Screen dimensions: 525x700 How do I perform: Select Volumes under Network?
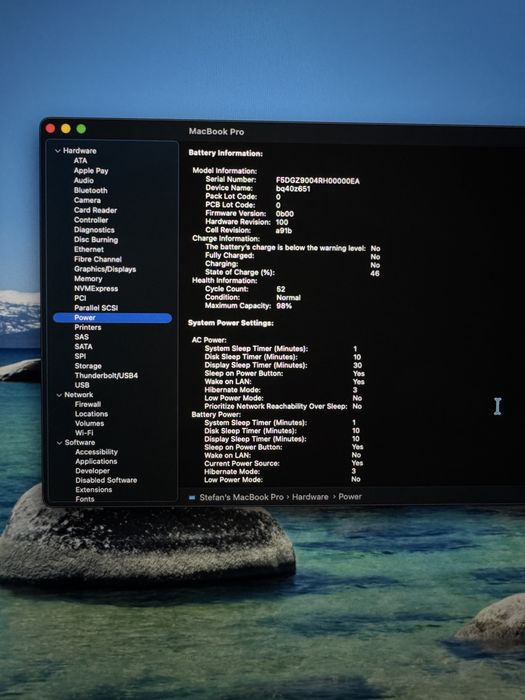(x=89, y=424)
